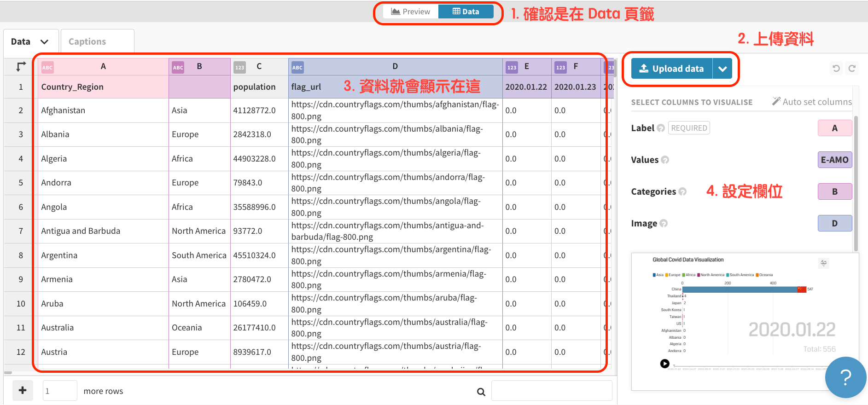868x405 pixels.
Task: Select the Categories column B binding
Action: tap(834, 192)
